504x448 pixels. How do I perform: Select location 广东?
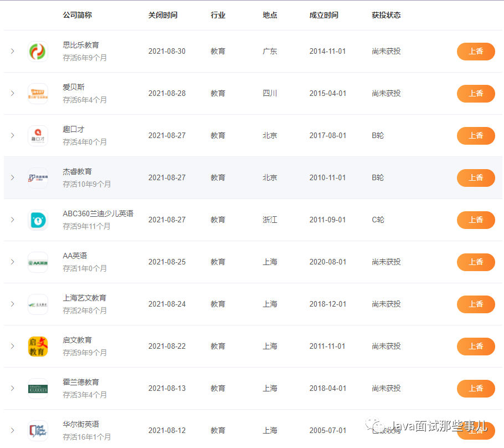[x=270, y=51]
